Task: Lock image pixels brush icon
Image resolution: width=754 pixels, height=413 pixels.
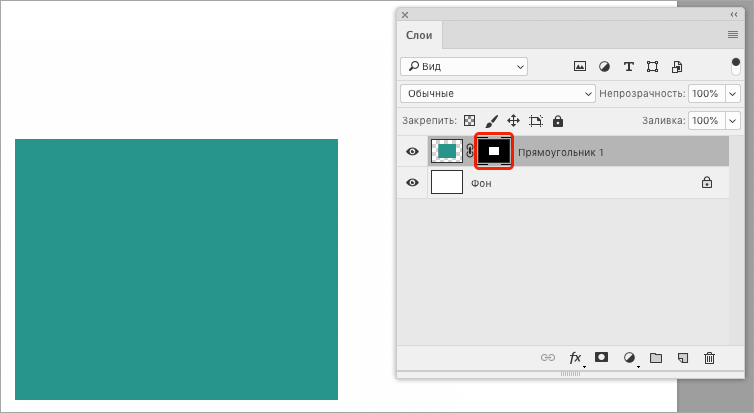Action: [x=491, y=121]
